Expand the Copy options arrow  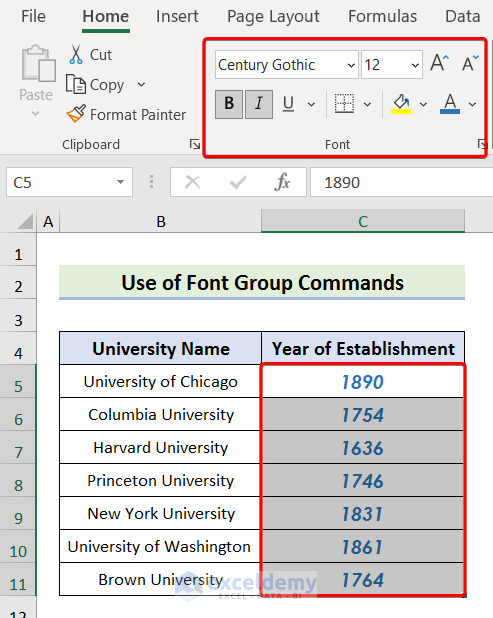[141, 84]
